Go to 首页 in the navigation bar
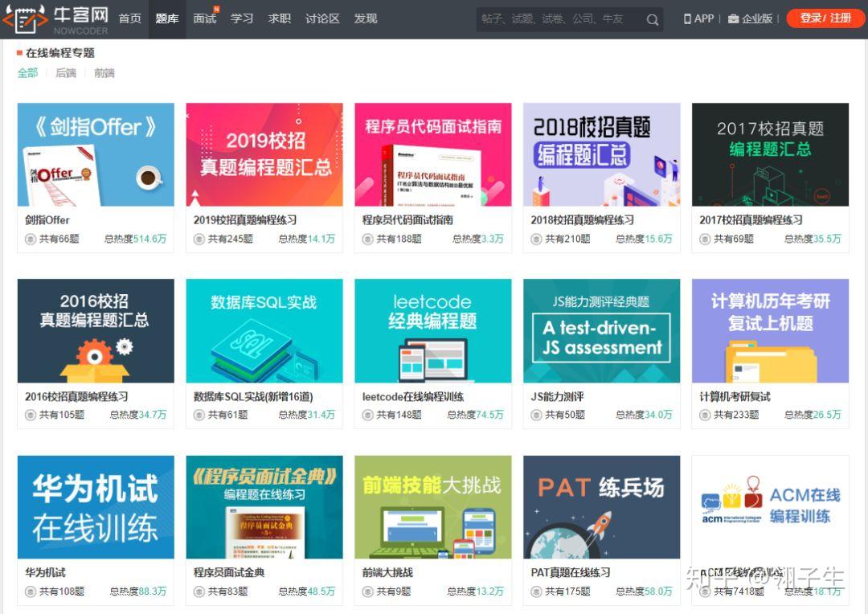The image size is (868, 614). pos(130,18)
